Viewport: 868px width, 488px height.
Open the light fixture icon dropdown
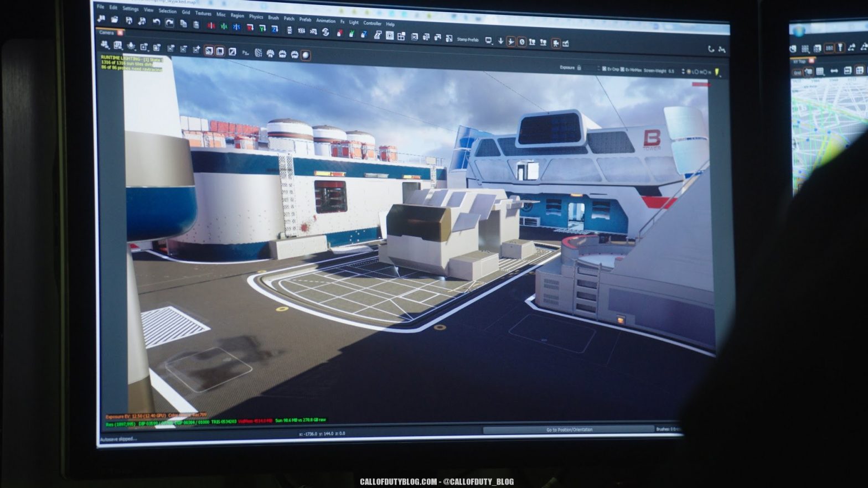tap(131, 45)
